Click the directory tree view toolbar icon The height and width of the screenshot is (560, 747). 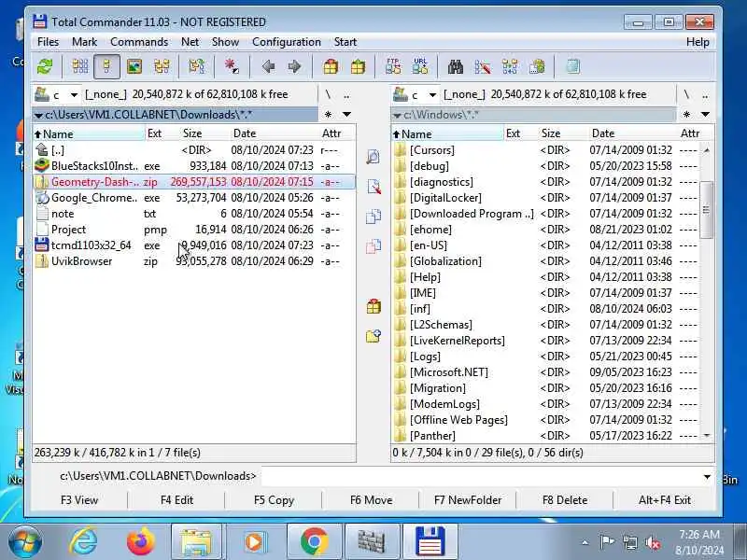coord(162,66)
